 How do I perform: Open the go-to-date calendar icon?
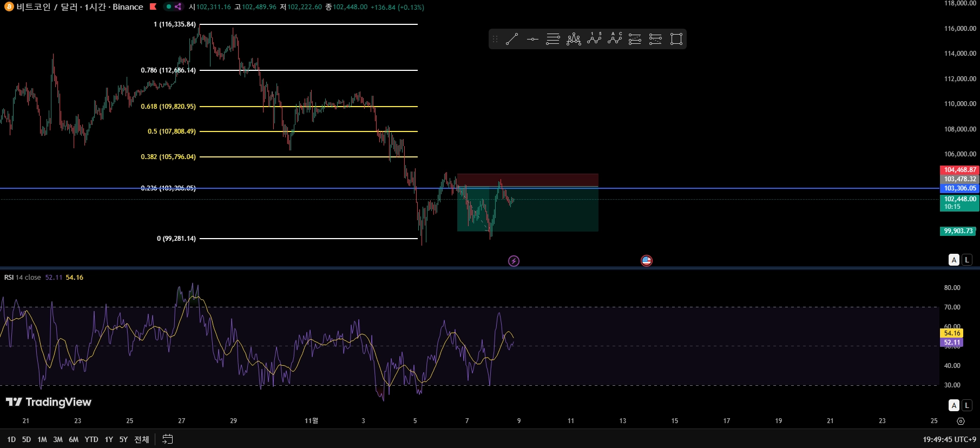[168, 439]
